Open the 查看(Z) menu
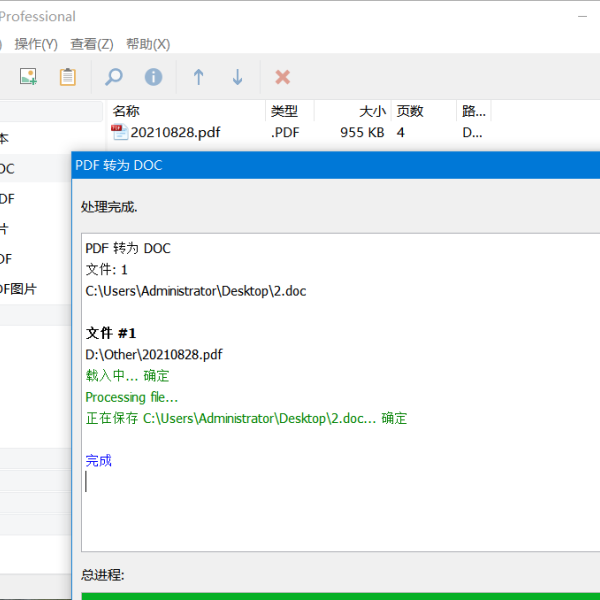This screenshot has width=600, height=600. (x=92, y=44)
